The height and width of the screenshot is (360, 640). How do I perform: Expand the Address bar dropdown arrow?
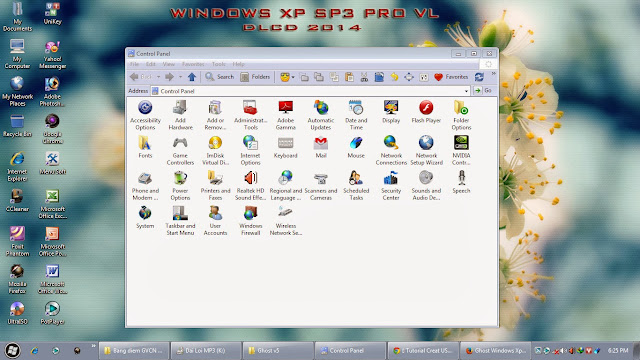[466, 91]
